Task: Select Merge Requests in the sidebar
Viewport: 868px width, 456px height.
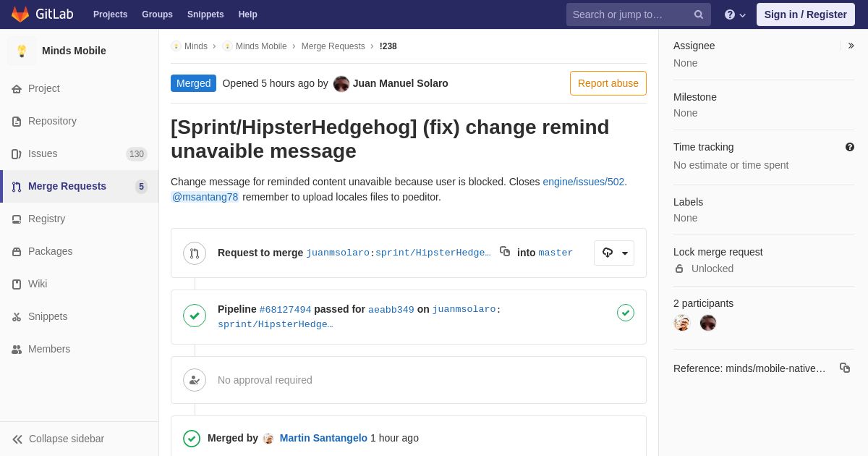Action: click(80, 187)
